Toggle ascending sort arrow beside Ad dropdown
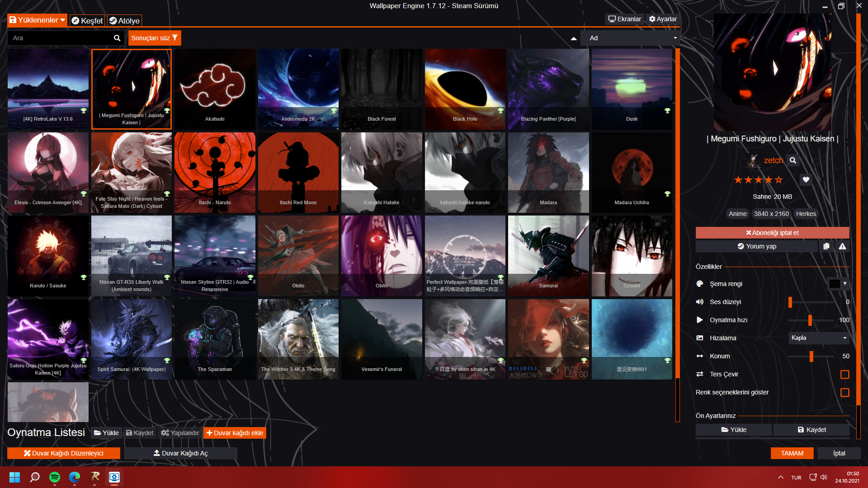 574,38
